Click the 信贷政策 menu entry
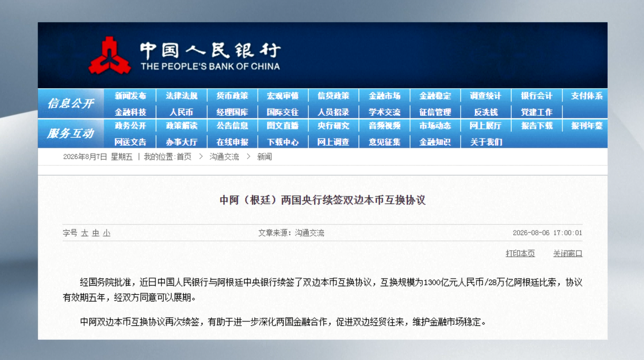The image size is (644, 360). 334,96
